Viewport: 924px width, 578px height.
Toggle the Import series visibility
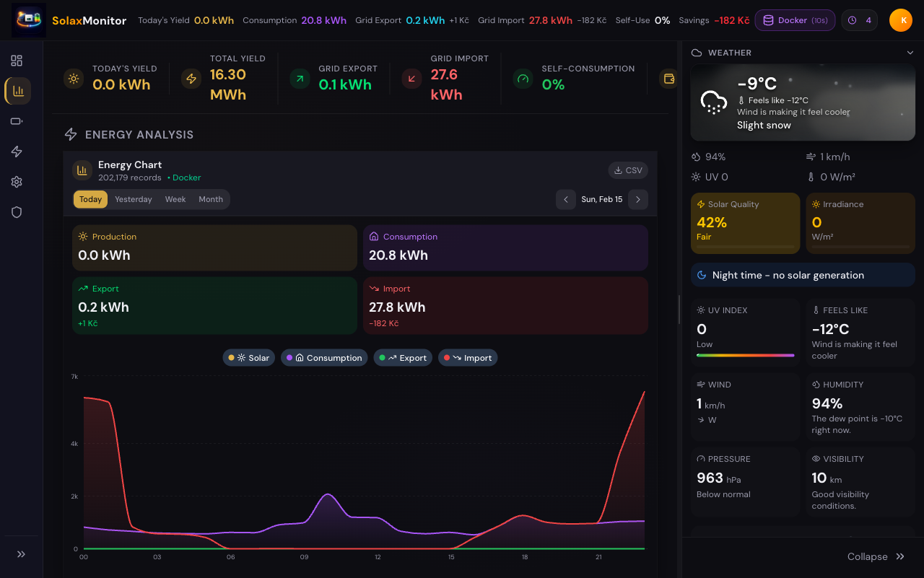468,357
